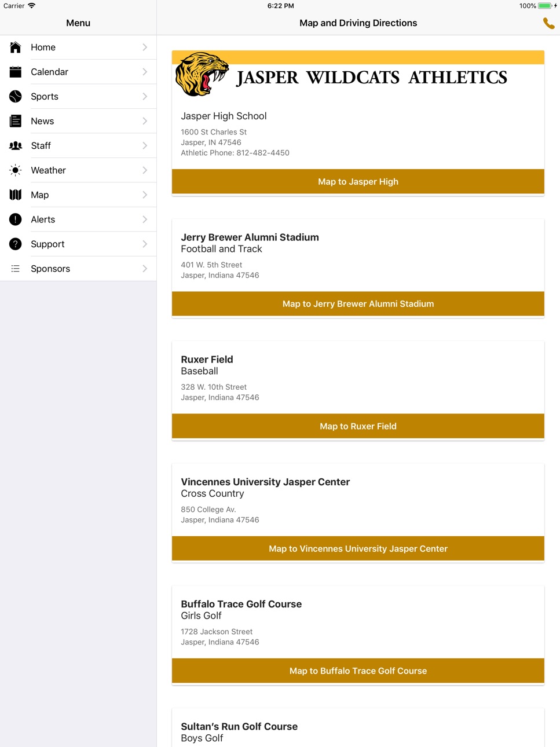Expand the News row chevron
Screen dimensions: 560x747
[x=145, y=121]
